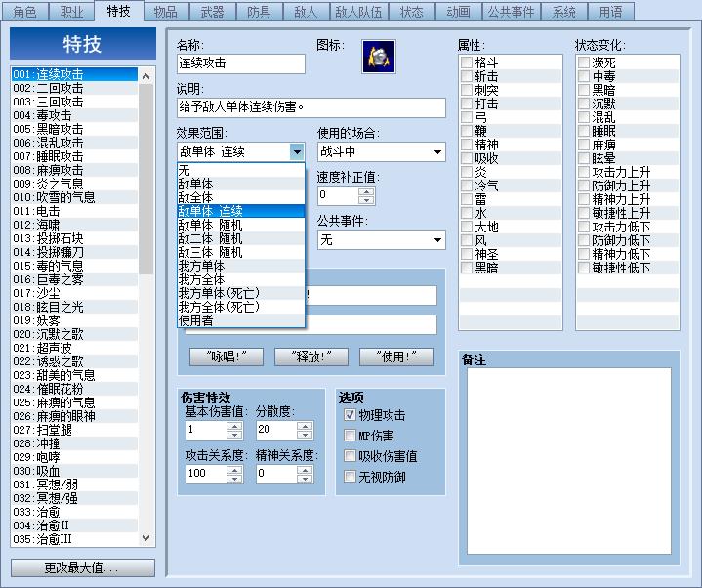Select skill 024:催眠花粉
This screenshot has height=588, width=702.
(x=75, y=389)
